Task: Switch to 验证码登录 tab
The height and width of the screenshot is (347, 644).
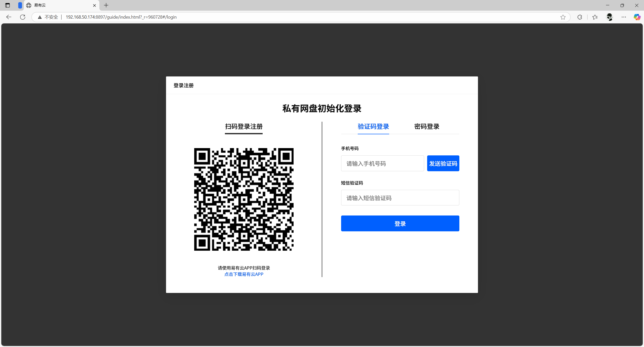Action: pos(373,126)
